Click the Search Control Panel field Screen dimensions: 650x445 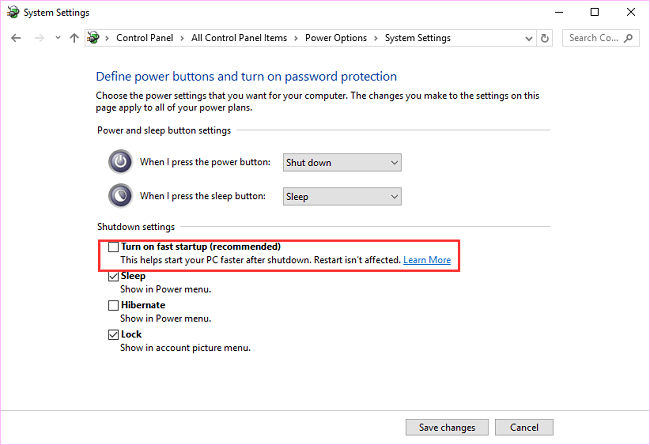[x=598, y=38]
